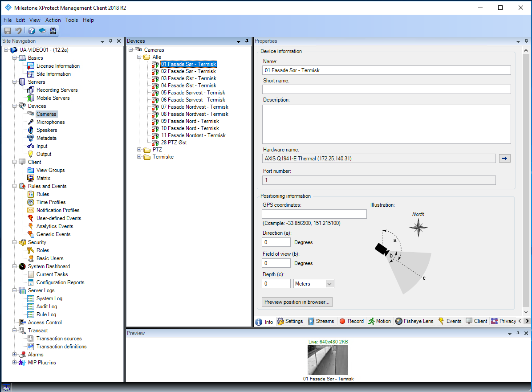The height and width of the screenshot is (392, 532).
Task: Open the Tools menu
Action: (x=72, y=20)
